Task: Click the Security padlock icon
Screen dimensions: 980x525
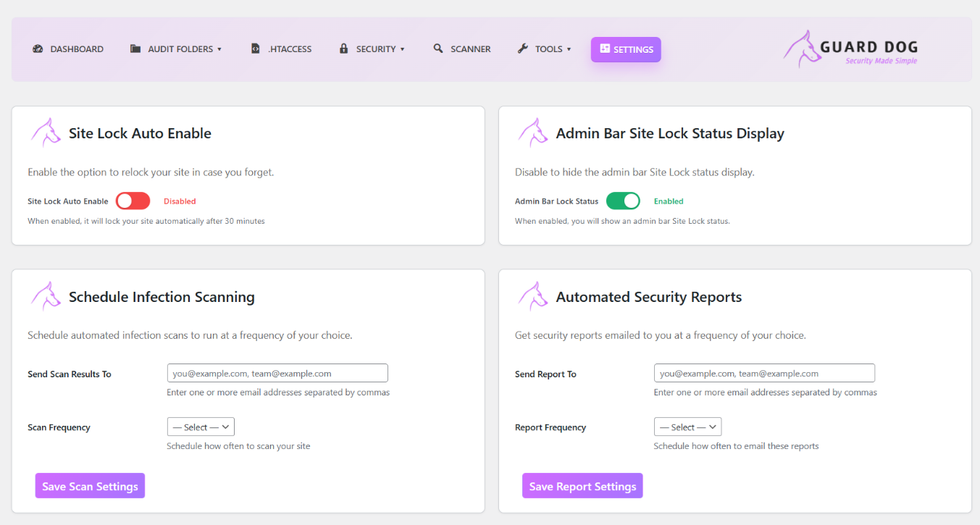Action: (x=344, y=49)
